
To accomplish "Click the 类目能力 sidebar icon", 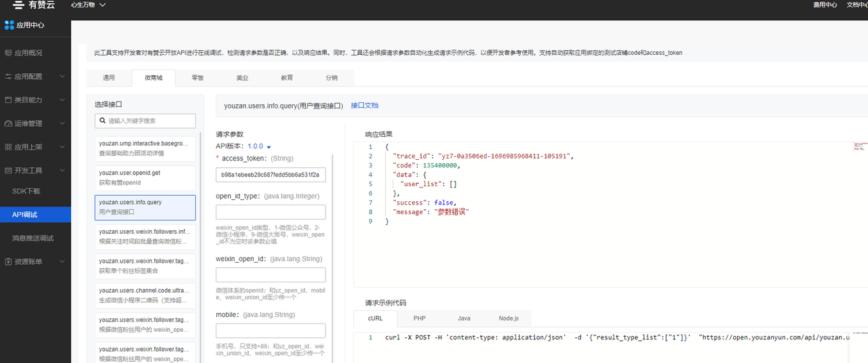I will [8, 100].
